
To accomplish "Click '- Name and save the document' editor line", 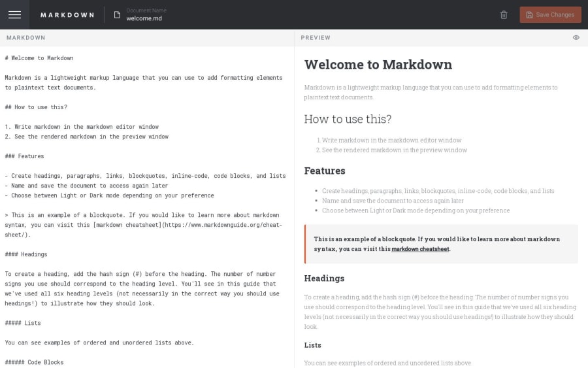I will coord(86,186).
